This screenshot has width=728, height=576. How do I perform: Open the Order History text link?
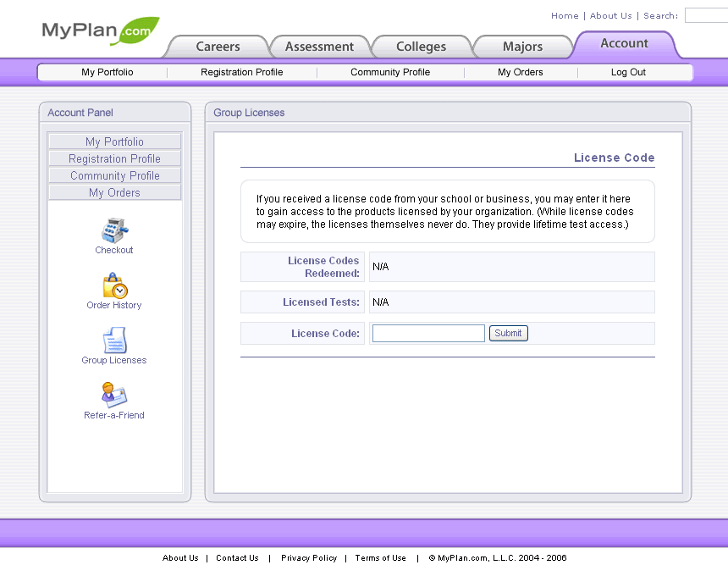coord(114,305)
